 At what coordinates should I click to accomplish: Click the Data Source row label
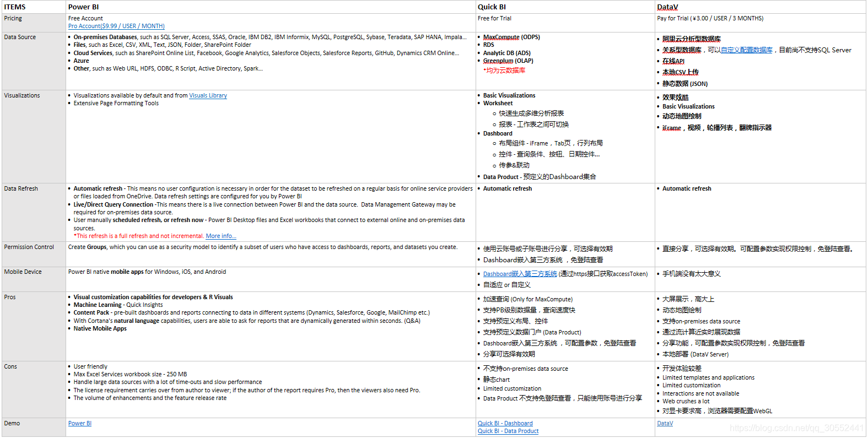coord(20,37)
